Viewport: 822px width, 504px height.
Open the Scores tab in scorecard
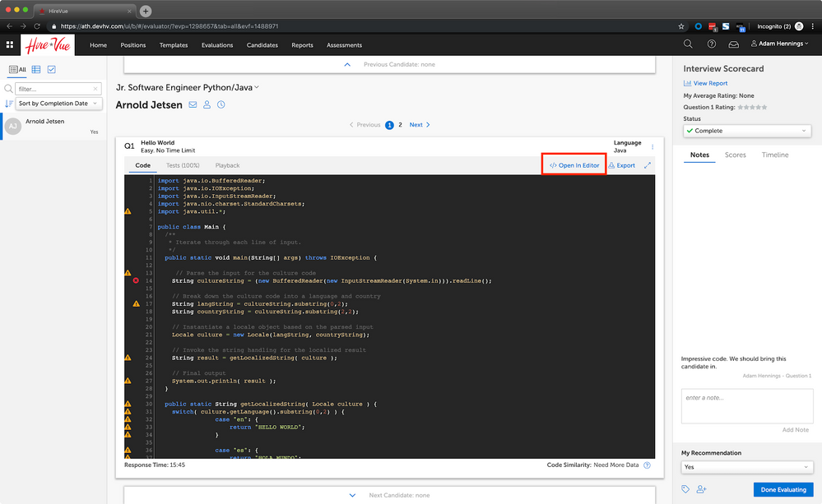735,155
